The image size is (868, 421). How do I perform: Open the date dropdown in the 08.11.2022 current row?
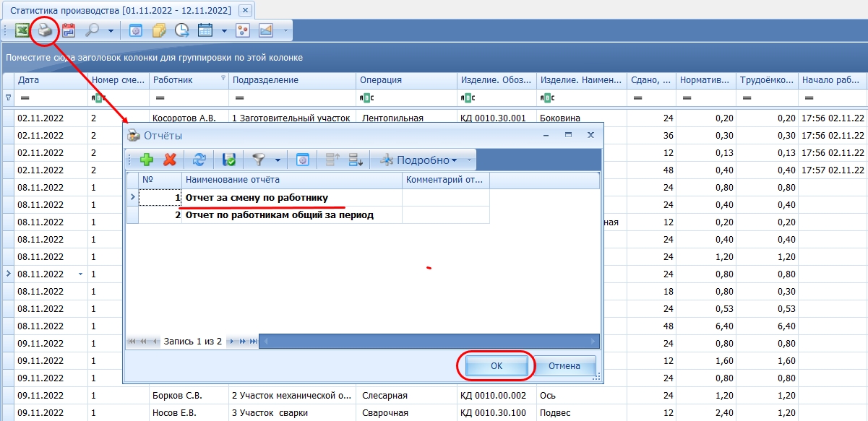(80, 274)
